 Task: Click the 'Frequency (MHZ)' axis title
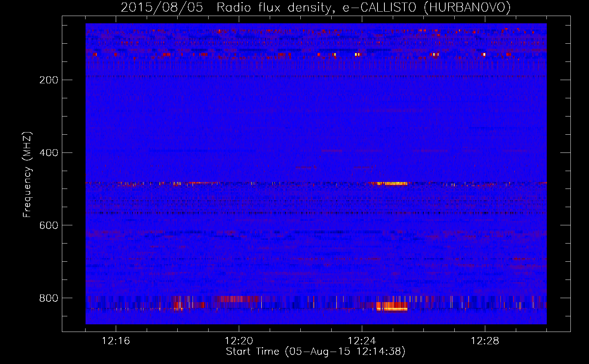(27, 175)
